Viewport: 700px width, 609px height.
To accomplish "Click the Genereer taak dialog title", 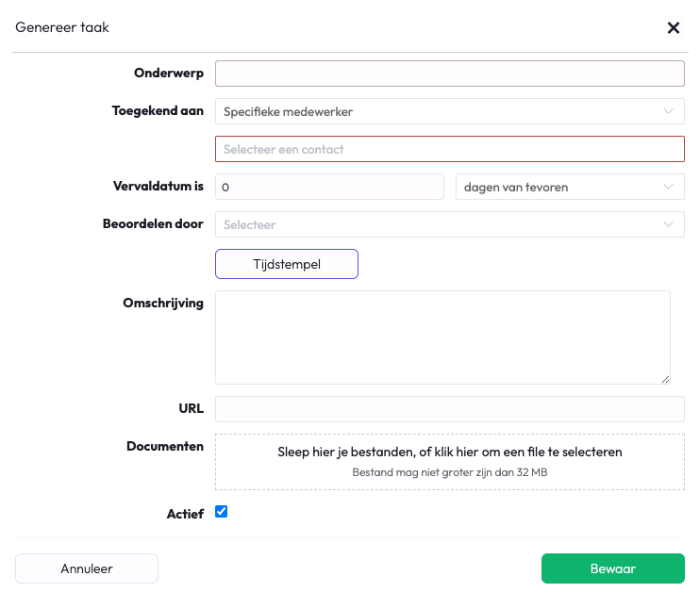I will click(x=62, y=27).
